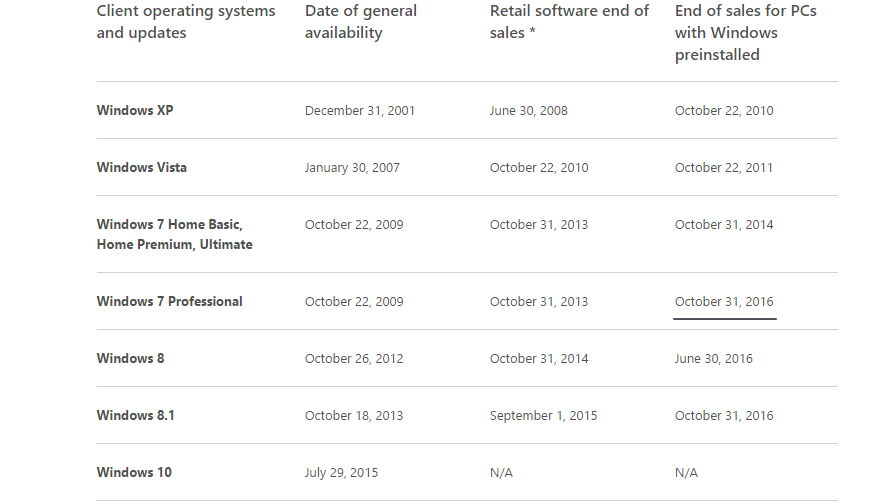Click the July 29, 2015 date cell

tap(341, 472)
